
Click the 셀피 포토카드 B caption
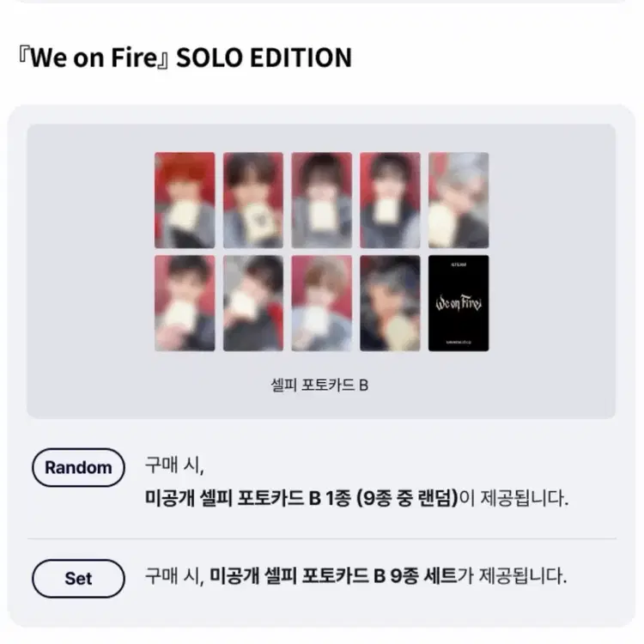pos(319,385)
